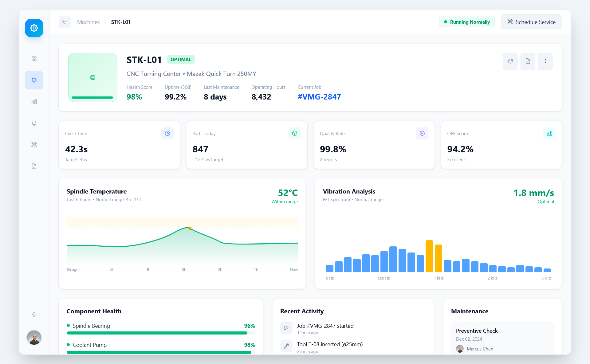The image size is (590, 364).
Task: Open the analytics bar-chart sidebar icon
Action: (x=34, y=101)
